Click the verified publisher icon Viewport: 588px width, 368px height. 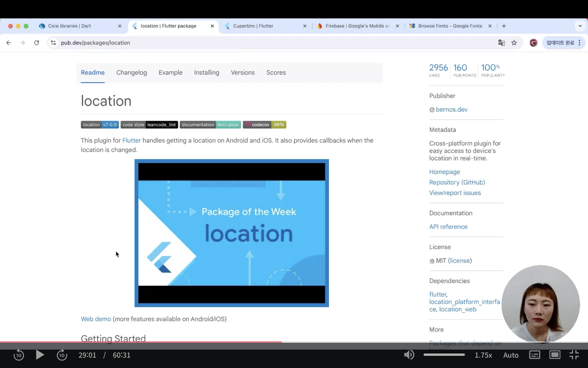[432, 110]
